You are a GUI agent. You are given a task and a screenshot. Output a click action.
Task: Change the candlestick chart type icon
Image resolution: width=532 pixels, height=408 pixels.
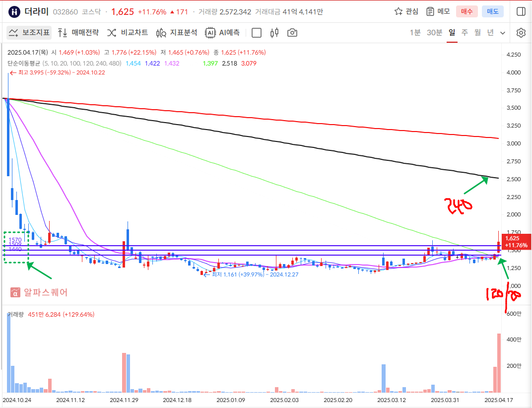pyautogui.click(x=274, y=33)
